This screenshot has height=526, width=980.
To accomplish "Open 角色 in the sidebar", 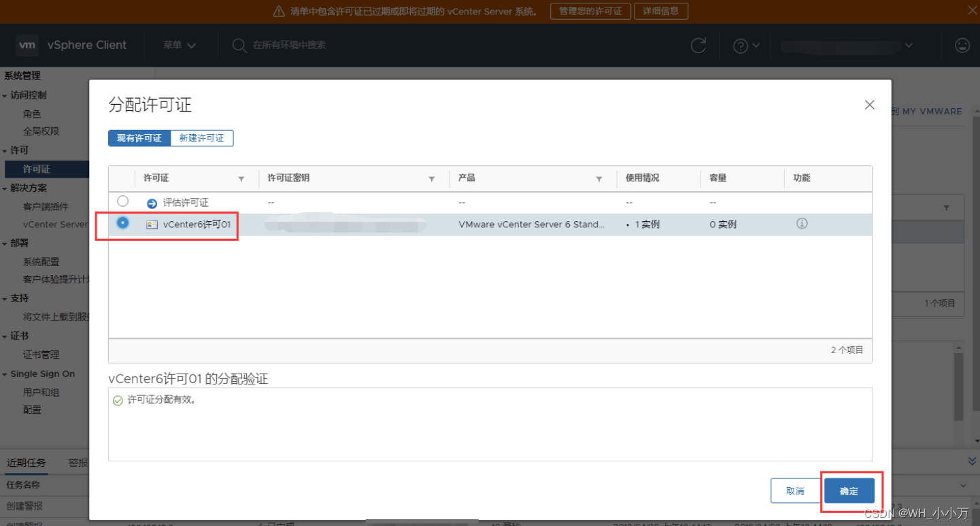I will click(32, 114).
